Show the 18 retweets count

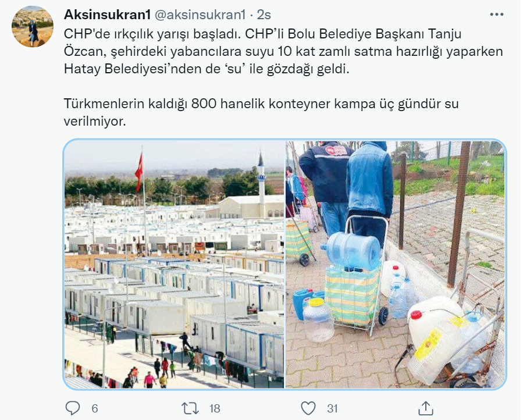click(215, 408)
